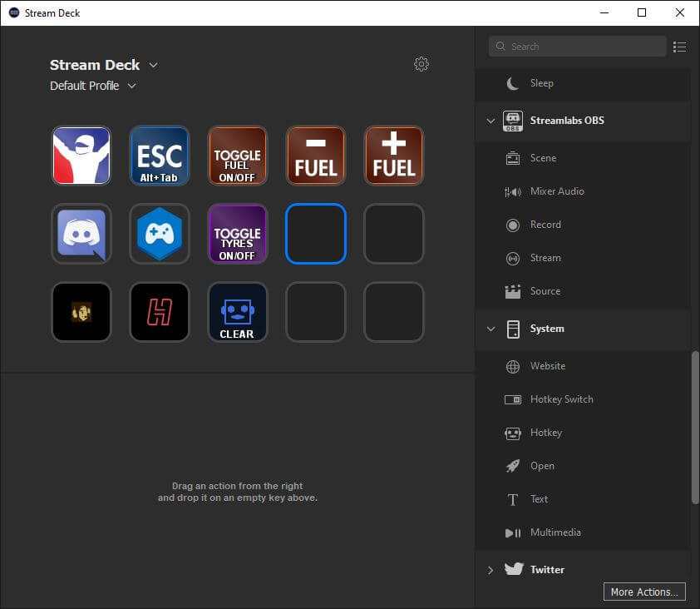Select the Toggle Fuel ON/OFF key

(x=238, y=156)
